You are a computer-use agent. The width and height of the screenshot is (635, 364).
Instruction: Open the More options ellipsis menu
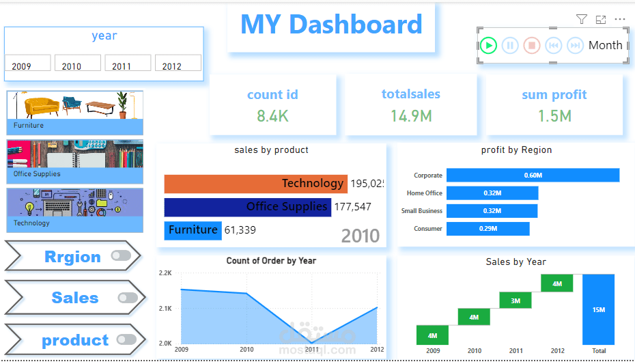click(619, 19)
